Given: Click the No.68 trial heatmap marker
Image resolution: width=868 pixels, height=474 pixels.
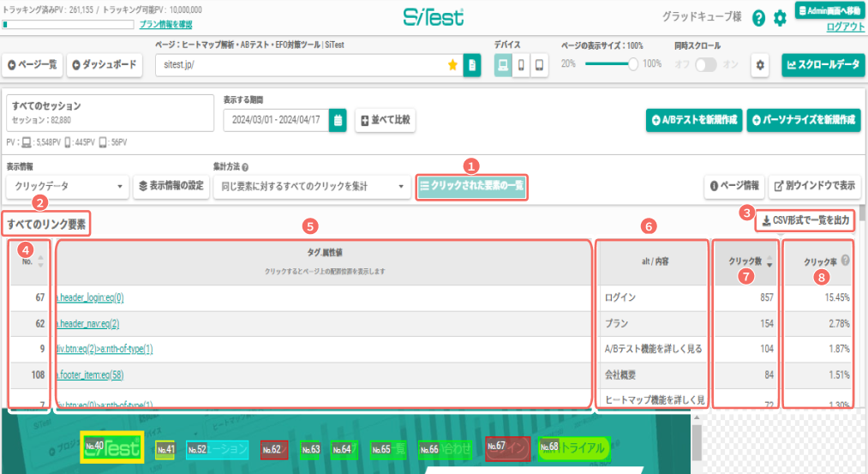Looking at the screenshot, I should coord(574,448).
